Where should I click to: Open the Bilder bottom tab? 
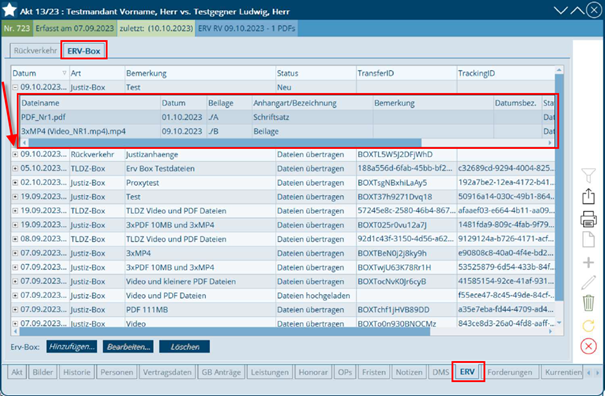pyautogui.click(x=43, y=372)
